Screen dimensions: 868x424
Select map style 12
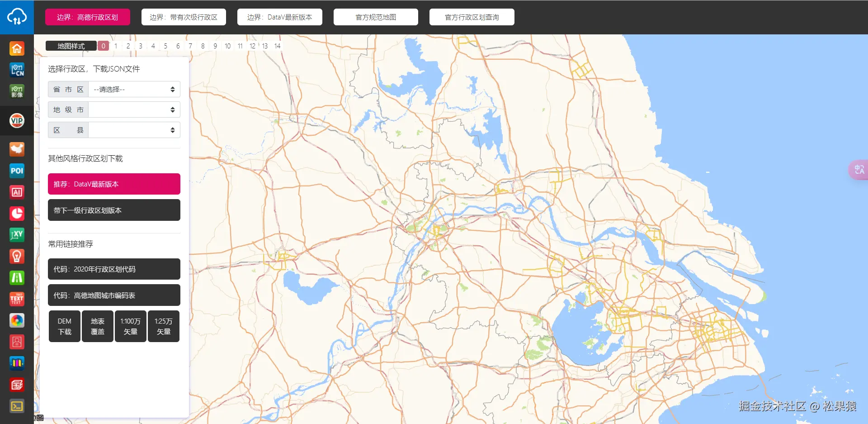(x=252, y=46)
